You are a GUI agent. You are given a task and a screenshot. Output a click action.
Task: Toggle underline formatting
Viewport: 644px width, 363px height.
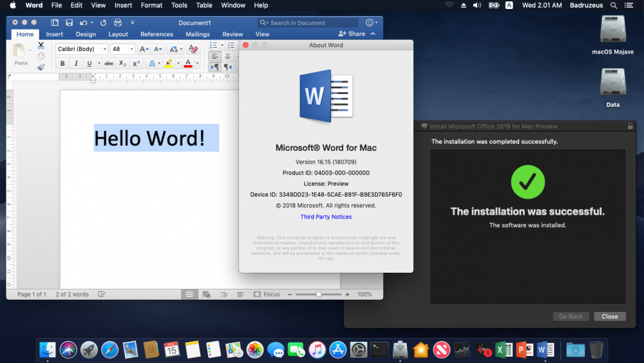click(89, 63)
